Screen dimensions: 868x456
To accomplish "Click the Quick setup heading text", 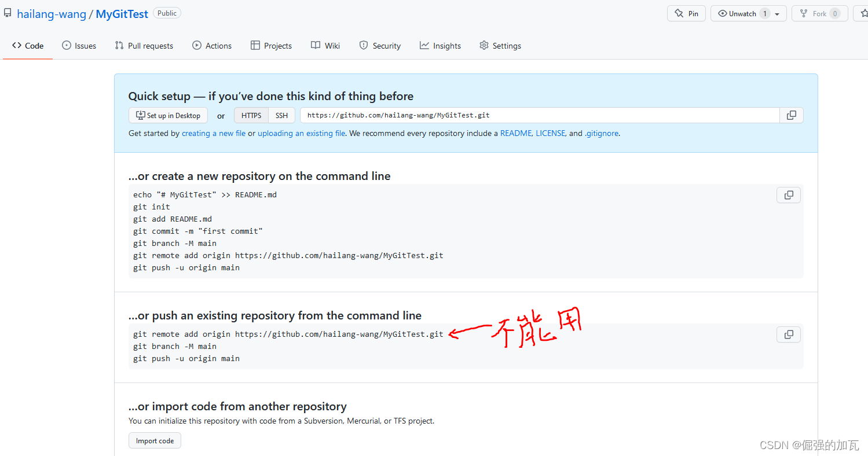I will click(271, 96).
